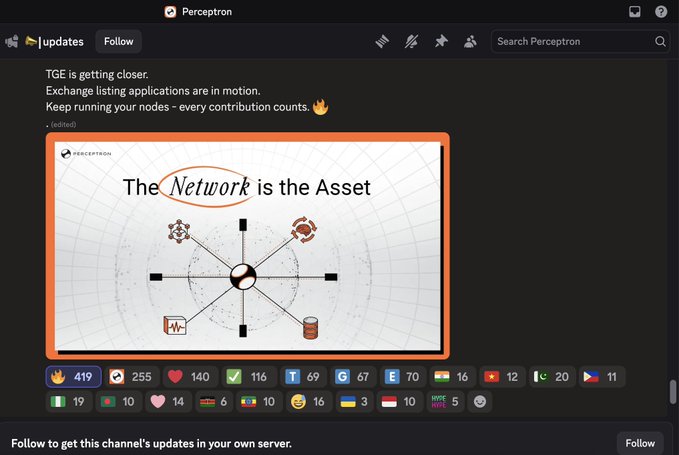The height and width of the screenshot is (455, 679).
Task: Click the Perceptron server logo icon
Action: 170,12
